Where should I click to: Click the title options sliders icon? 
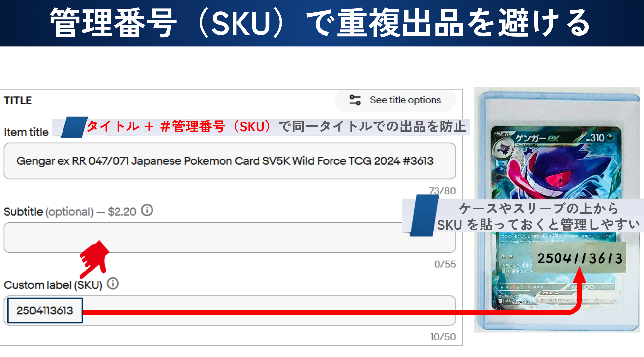(355, 100)
